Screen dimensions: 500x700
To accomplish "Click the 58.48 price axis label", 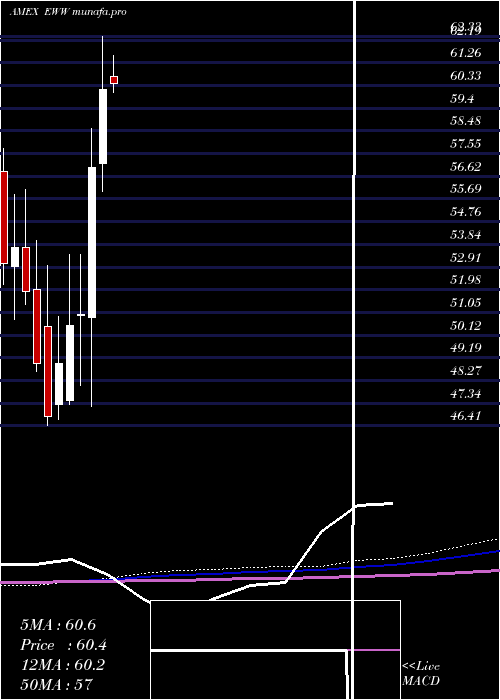I will [x=466, y=121].
